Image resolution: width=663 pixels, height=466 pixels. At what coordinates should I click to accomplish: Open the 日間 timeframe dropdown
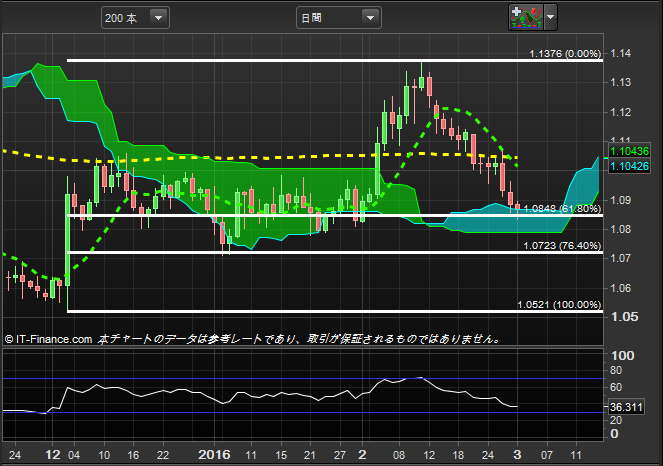tap(339, 18)
